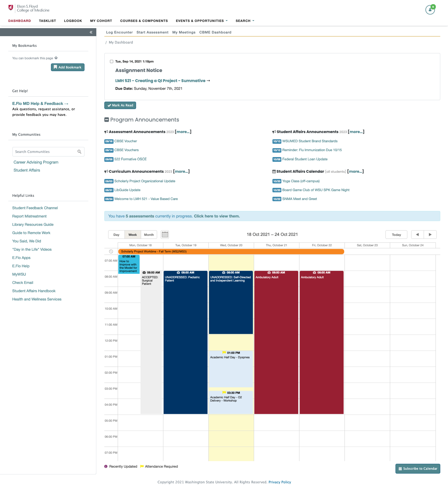Open CBME Dashboard link
The height and width of the screenshot is (489, 448).
coord(215,32)
